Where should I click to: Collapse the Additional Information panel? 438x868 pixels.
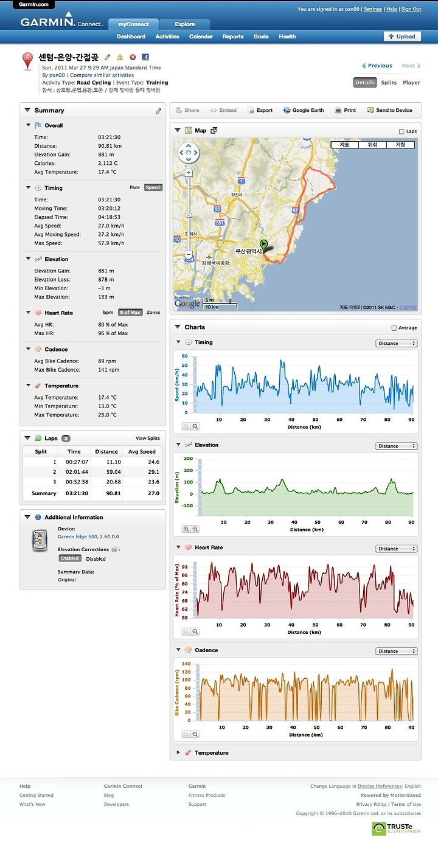pyautogui.click(x=27, y=517)
